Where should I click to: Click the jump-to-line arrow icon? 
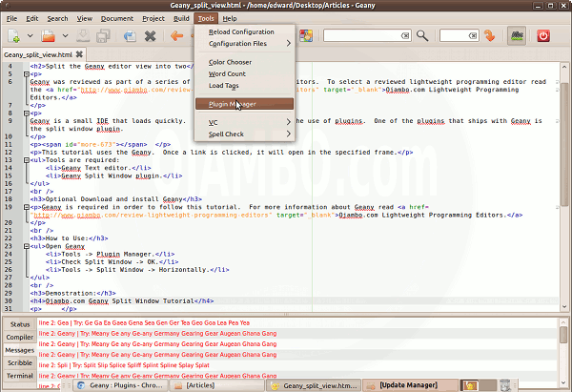(490, 36)
